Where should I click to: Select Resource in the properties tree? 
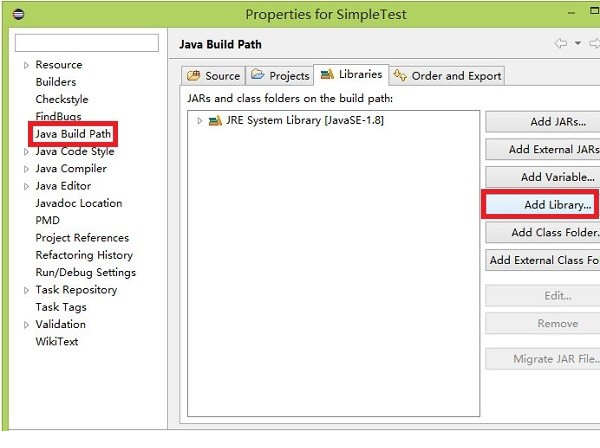[x=59, y=65]
